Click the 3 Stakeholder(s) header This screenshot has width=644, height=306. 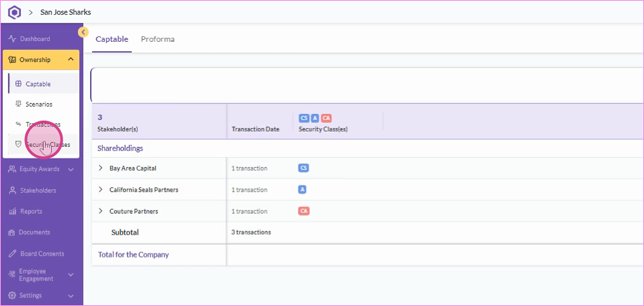click(x=118, y=123)
